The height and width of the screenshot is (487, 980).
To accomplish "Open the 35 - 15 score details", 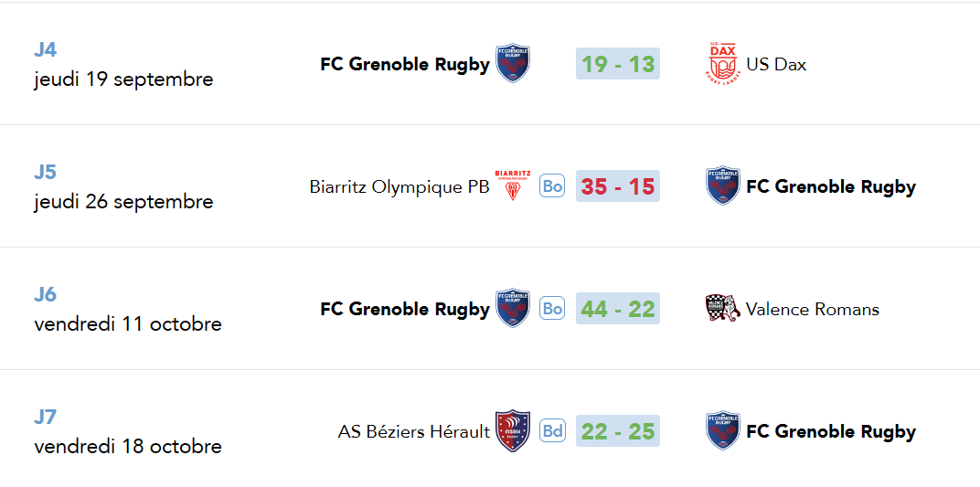I will click(x=617, y=186).
